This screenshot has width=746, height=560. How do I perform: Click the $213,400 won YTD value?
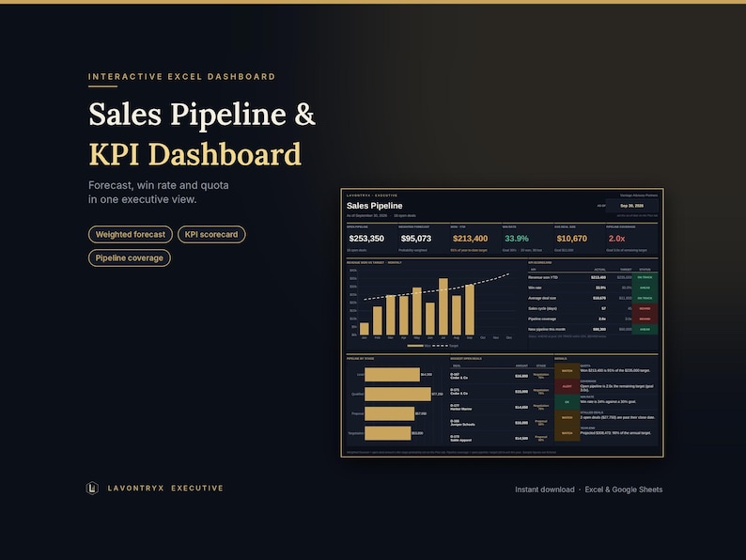(470, 239)
